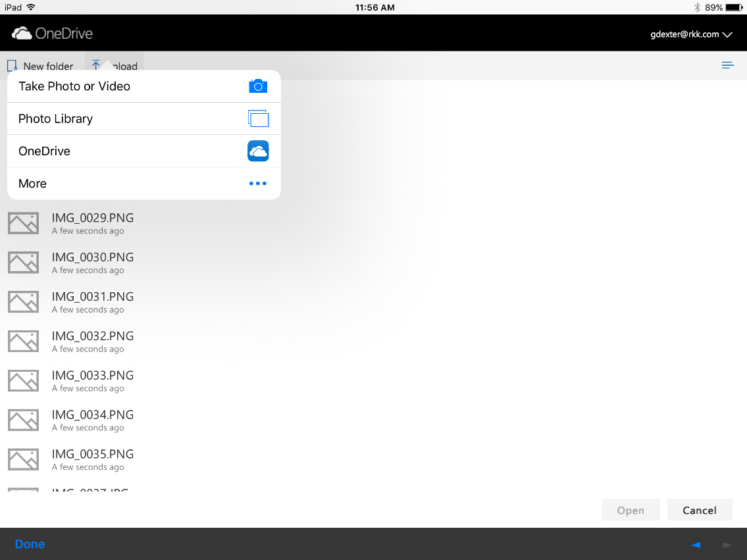
Task: Tap Done in the bottom bar
Action: (x=30, y=544)
